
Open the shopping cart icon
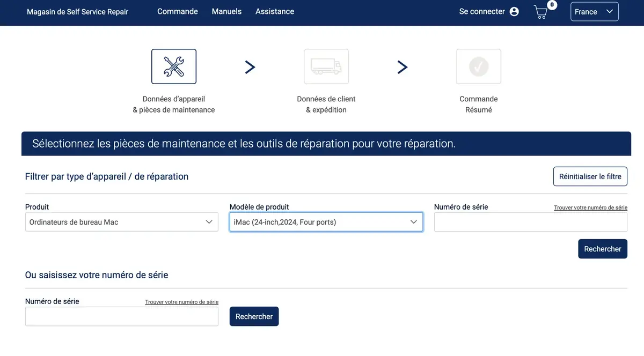coord(541,12)
